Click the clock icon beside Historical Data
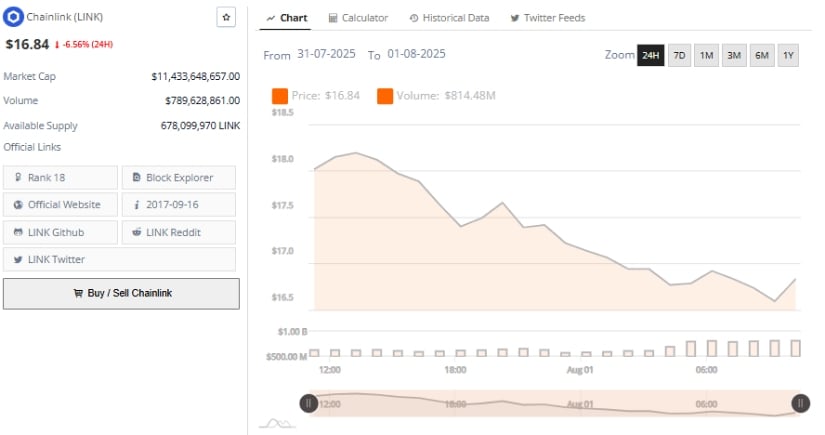 click(x=414, y=18)
